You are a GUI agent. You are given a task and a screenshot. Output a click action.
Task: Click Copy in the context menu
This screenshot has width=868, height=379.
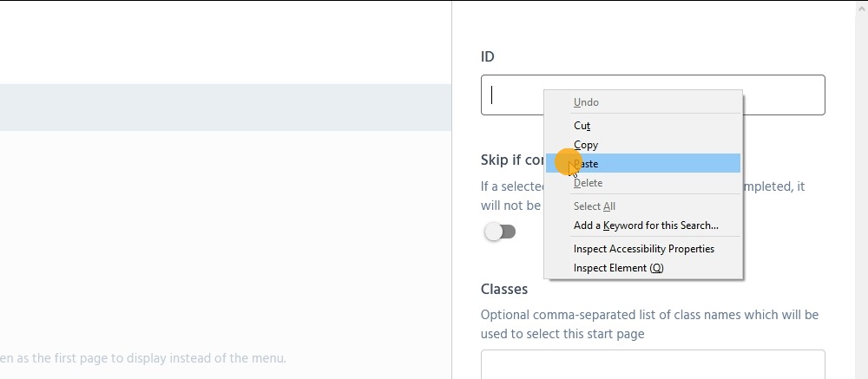tap(586, 145)
